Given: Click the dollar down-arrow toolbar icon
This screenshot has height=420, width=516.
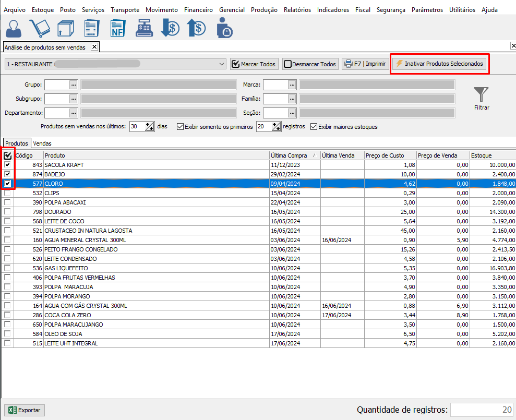Looking at the screenshot, I should click(170, 28).
